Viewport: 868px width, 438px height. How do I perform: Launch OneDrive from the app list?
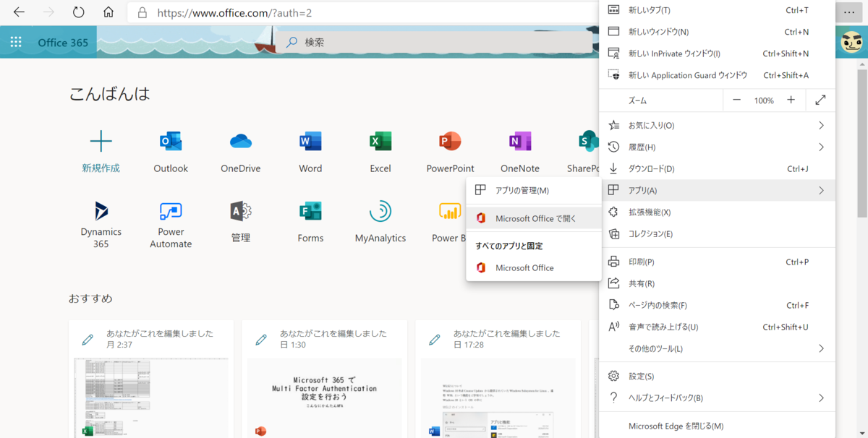240,141
